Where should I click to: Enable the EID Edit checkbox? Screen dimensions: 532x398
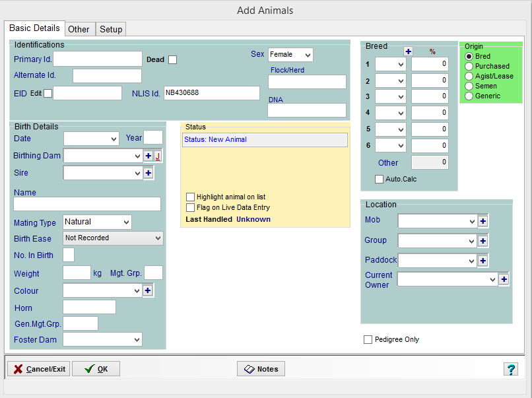coord(48,93)
